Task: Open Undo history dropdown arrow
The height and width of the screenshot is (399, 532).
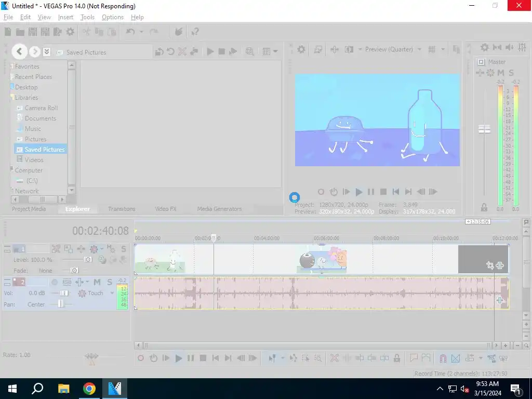Action: 141,32
